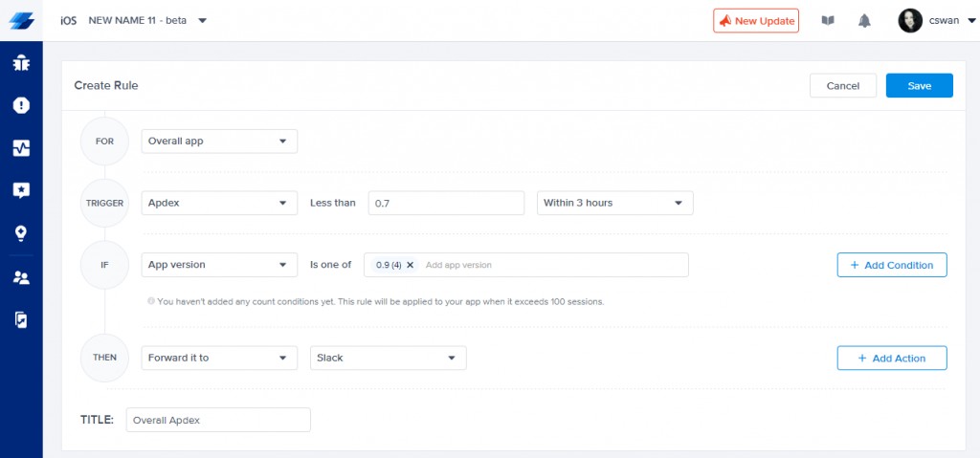Open the App version condition dropdown
Image resolution: width=980 pixels, height=458 pixels.
pyautogui.click(x=219, y=265)
